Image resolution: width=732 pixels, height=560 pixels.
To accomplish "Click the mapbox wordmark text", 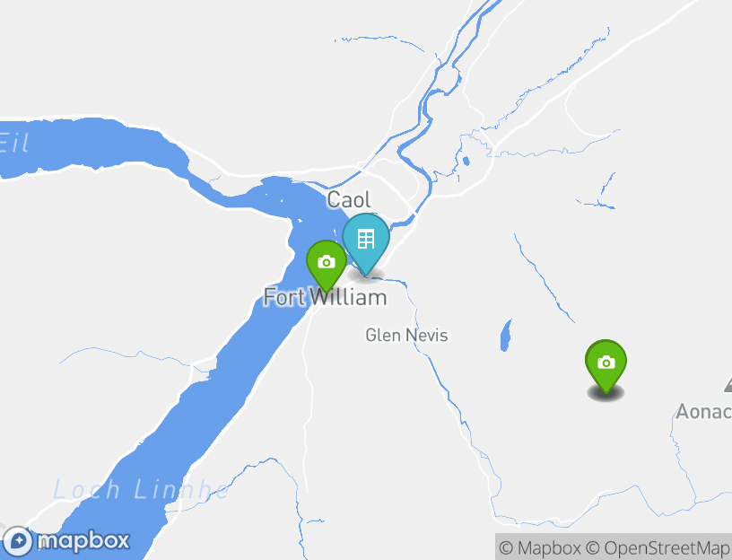I will (83, 541).
